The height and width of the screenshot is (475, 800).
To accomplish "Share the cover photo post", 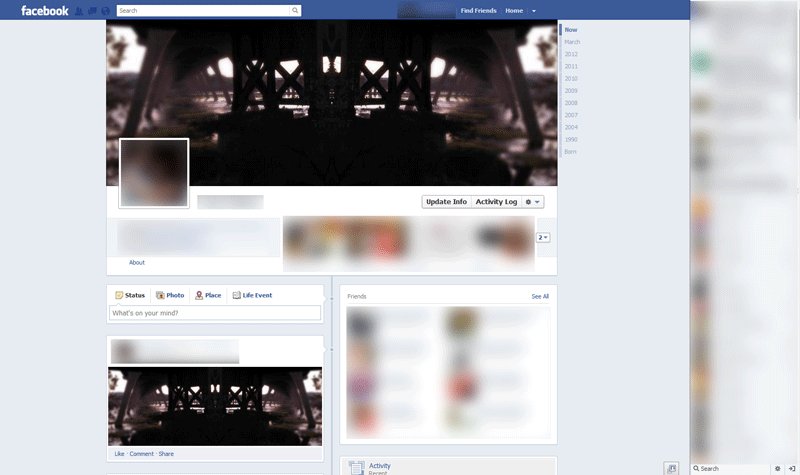I will pos(166,454).
